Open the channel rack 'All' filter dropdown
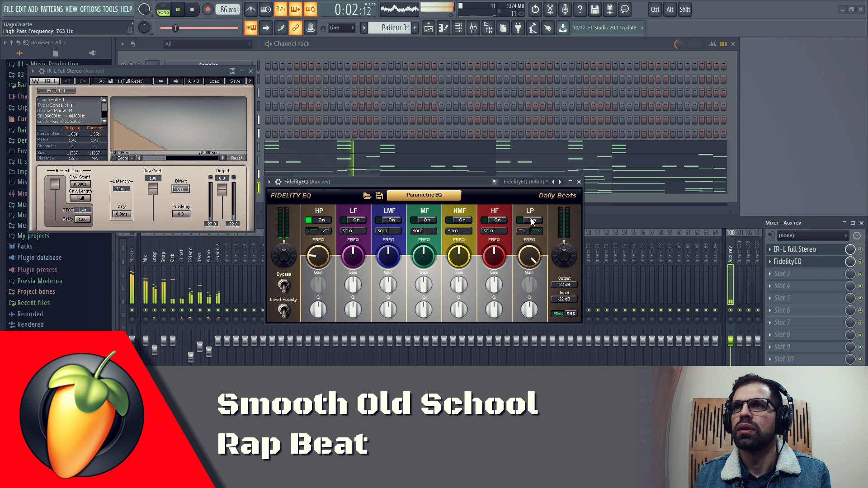The image size is (868, 488). coord(208,44)
